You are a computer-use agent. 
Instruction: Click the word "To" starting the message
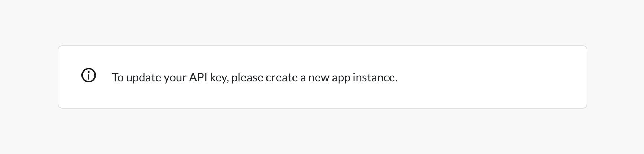point(118,77)
